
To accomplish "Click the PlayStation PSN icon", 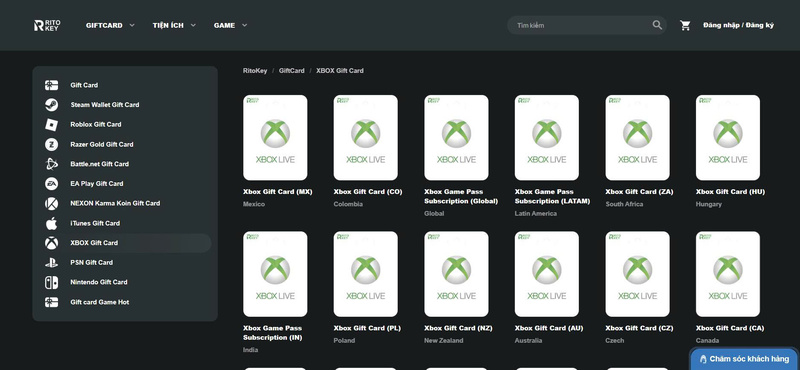I will click(x=51, y=262).
